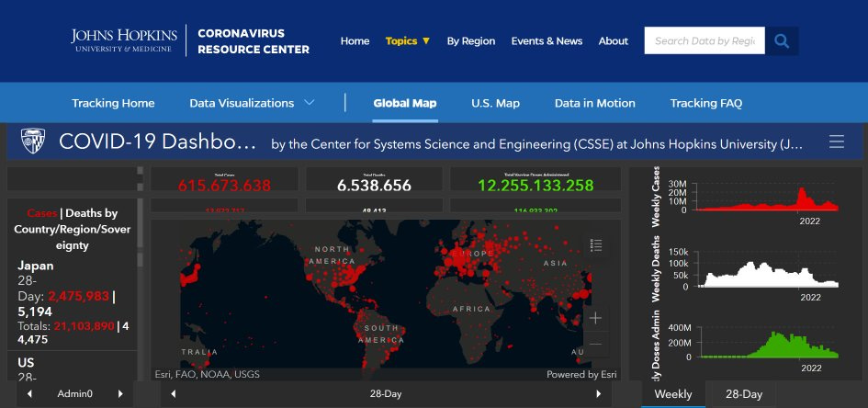868x408 pixels.
Task: Click South America label on map
Action: pyautogui.click(x=381, y=334)
